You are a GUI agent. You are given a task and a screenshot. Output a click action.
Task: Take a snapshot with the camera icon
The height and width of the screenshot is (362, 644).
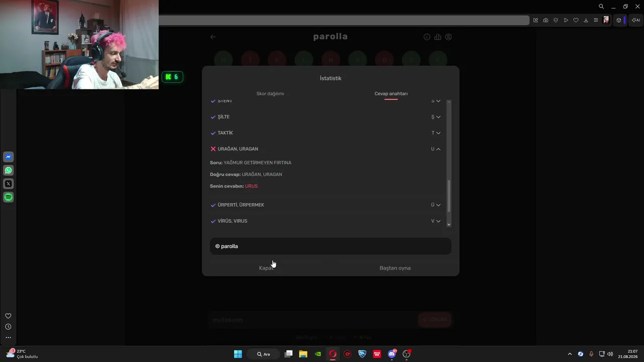point(545,20)
